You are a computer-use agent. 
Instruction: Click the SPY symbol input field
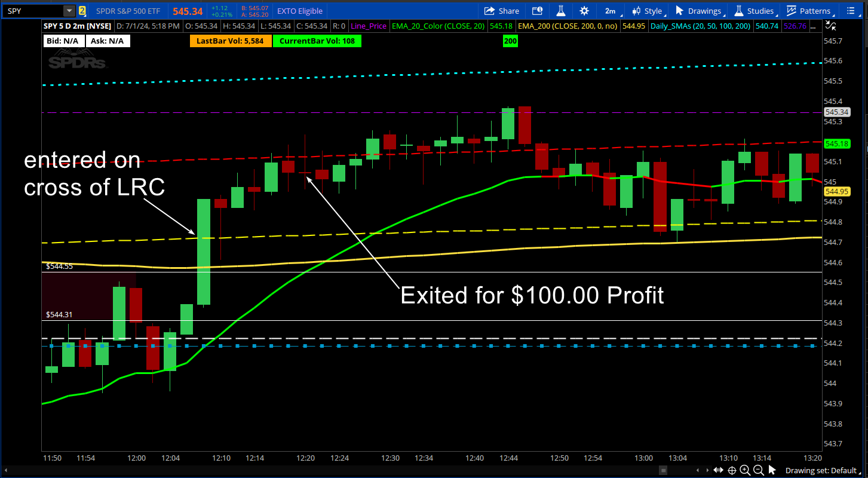click(33, 11)
